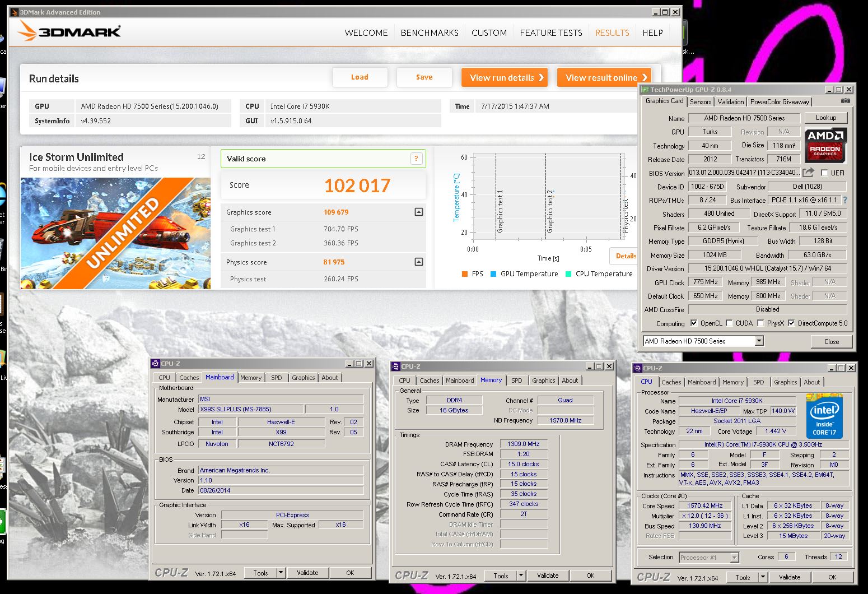Click Validate in Mainboard CPU-Z window
This screenshot has height=594, width=868.
pos(307,573)
